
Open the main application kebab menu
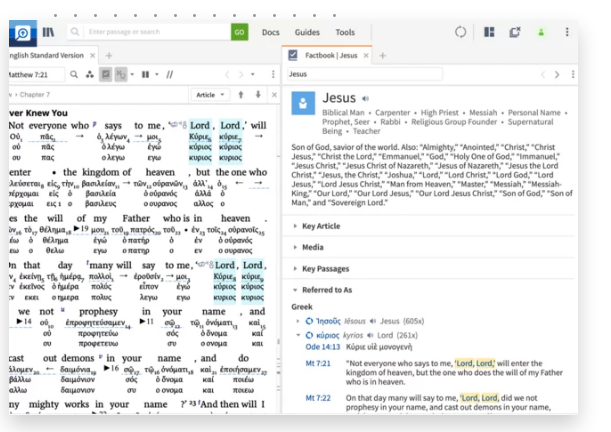click(x=567, y=32)
